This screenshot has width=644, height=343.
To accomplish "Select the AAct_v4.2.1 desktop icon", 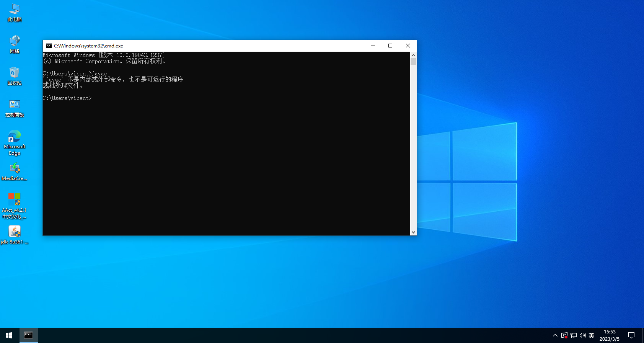I will point(15,206).
